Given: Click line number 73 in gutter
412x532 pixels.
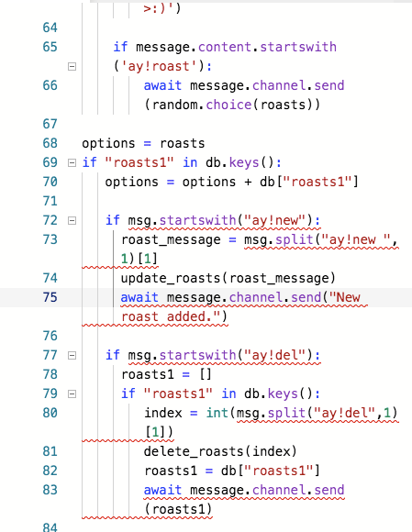Looking at the screenshot, I should point(50,239).
